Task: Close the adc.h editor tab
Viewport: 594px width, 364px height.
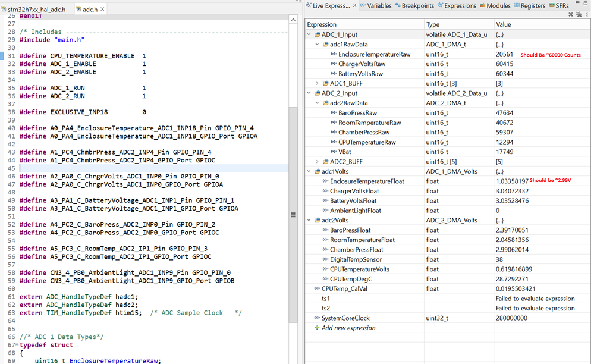Action: click(102, 9)
